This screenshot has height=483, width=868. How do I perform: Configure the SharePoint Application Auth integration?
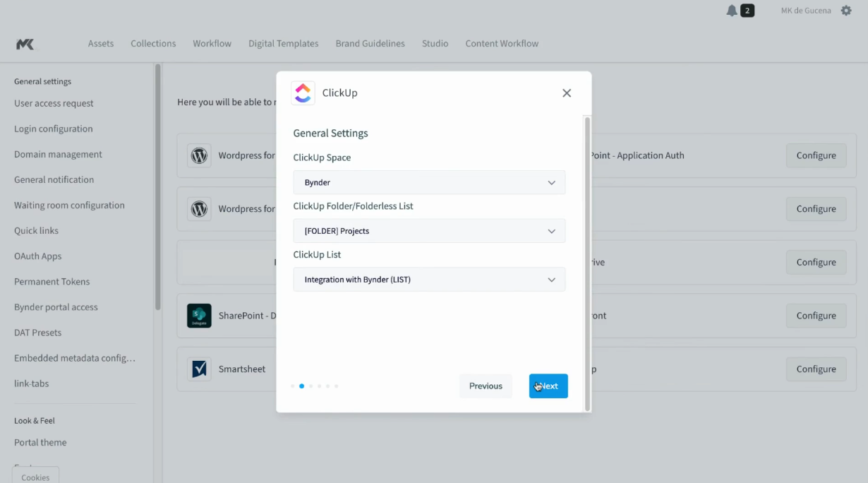tap(816, 155)
